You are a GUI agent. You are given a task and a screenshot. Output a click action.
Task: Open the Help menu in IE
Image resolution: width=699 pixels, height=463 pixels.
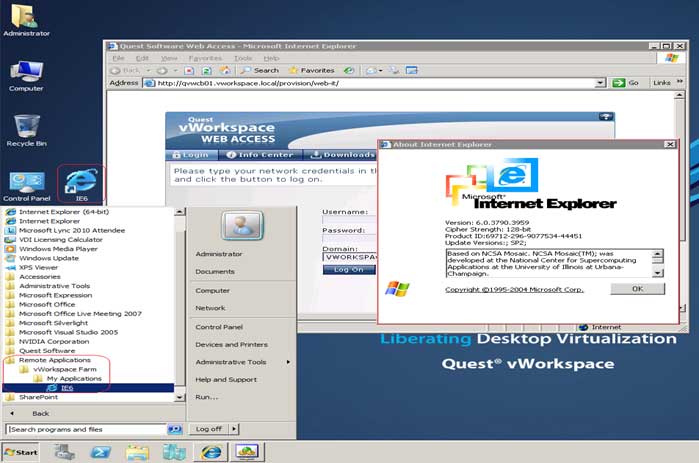pyautogui.click(x=271, y=58)
